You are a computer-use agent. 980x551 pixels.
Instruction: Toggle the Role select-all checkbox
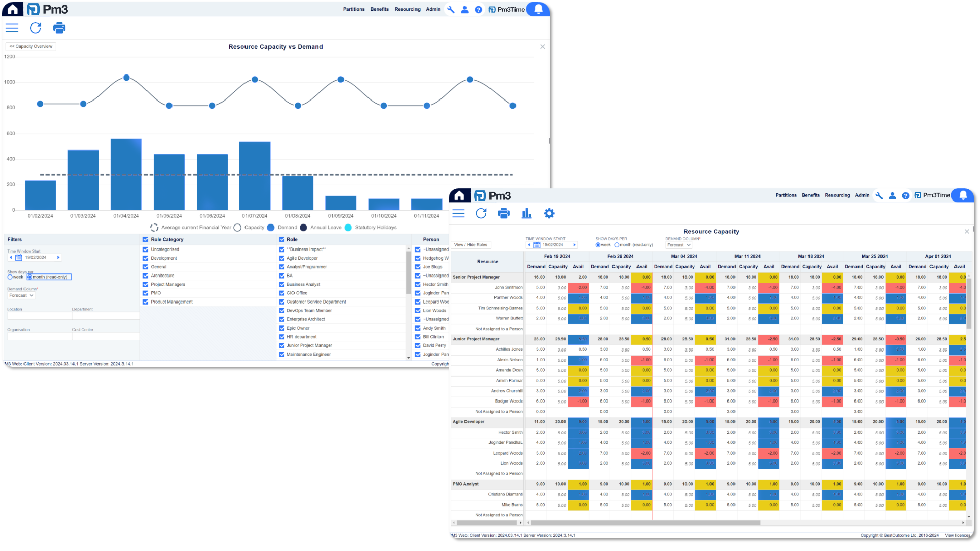(x=282, y=239)
